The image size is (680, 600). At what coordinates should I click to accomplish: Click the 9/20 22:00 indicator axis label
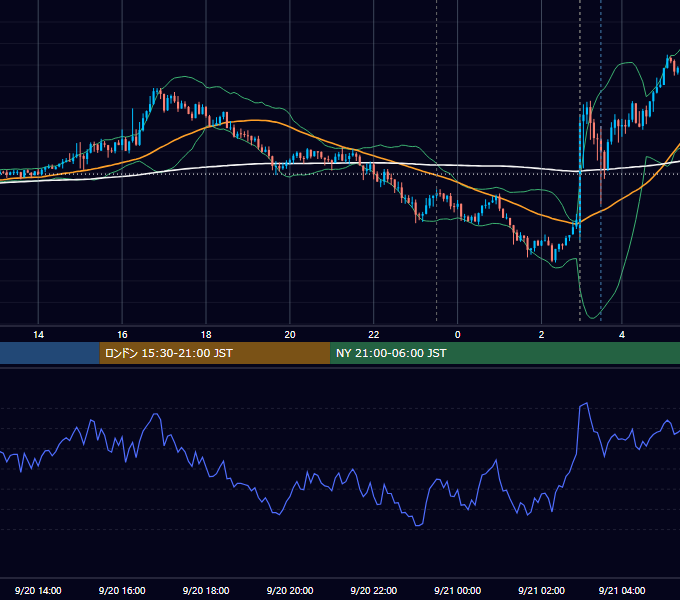coord(373,590)
